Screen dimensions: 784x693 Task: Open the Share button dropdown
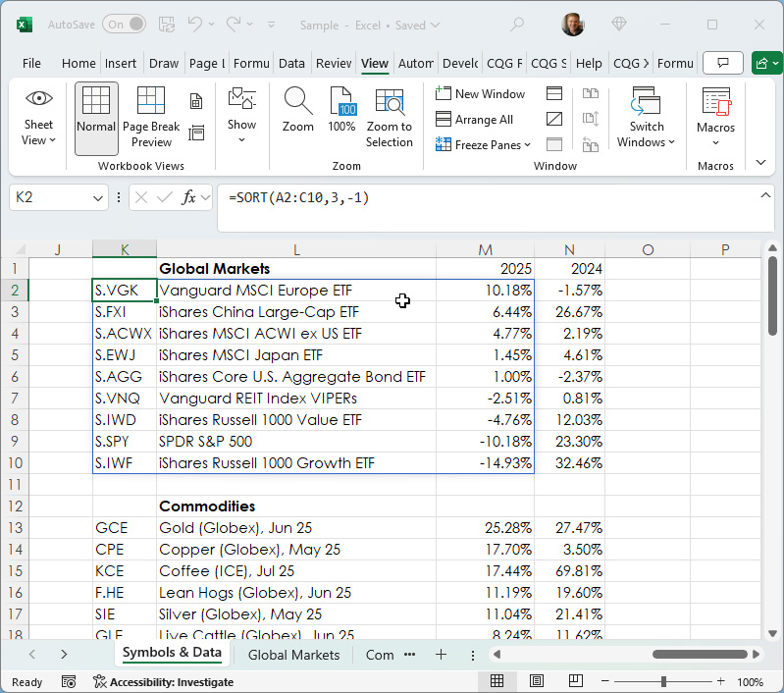pyautogui.click(x=775, y=63)
